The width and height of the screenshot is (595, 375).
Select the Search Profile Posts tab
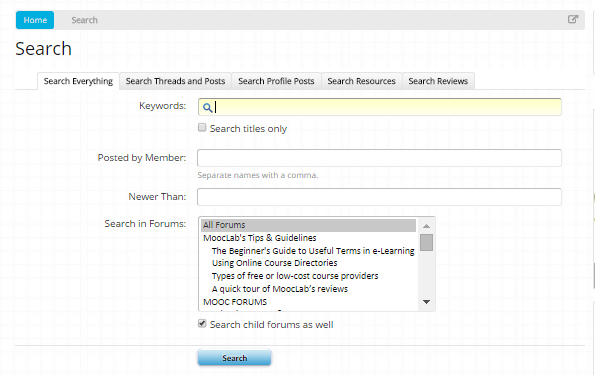(x=276, y=81)
